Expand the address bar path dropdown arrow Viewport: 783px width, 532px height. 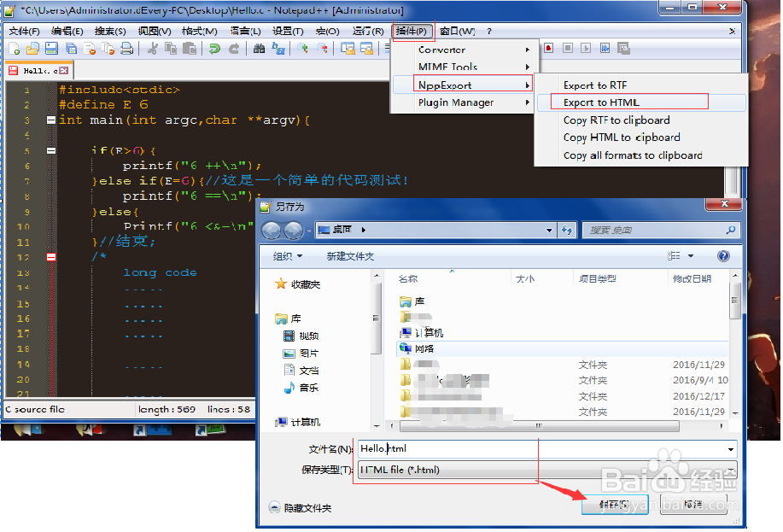click(x=549, y=230)
